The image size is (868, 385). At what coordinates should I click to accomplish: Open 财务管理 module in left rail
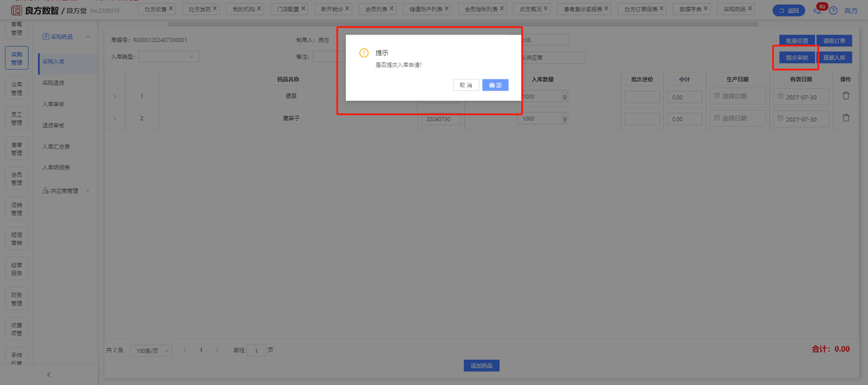click(16, 299)
